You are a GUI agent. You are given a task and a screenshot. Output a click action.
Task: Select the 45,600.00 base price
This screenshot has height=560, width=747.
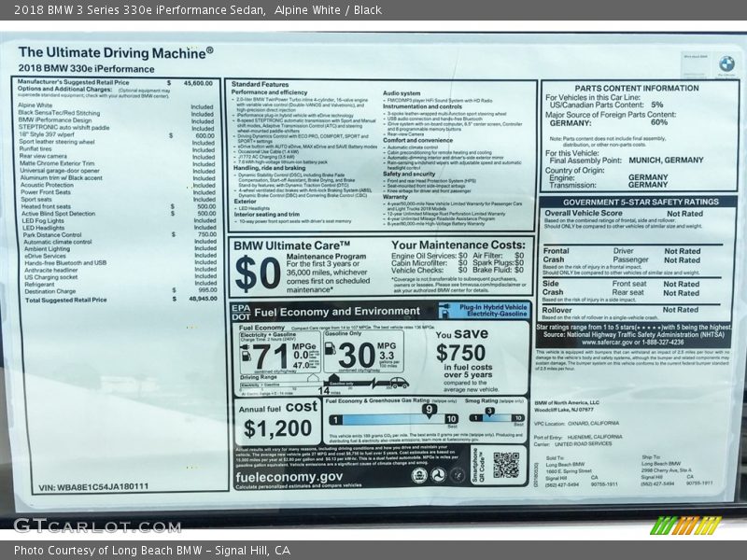198,83
